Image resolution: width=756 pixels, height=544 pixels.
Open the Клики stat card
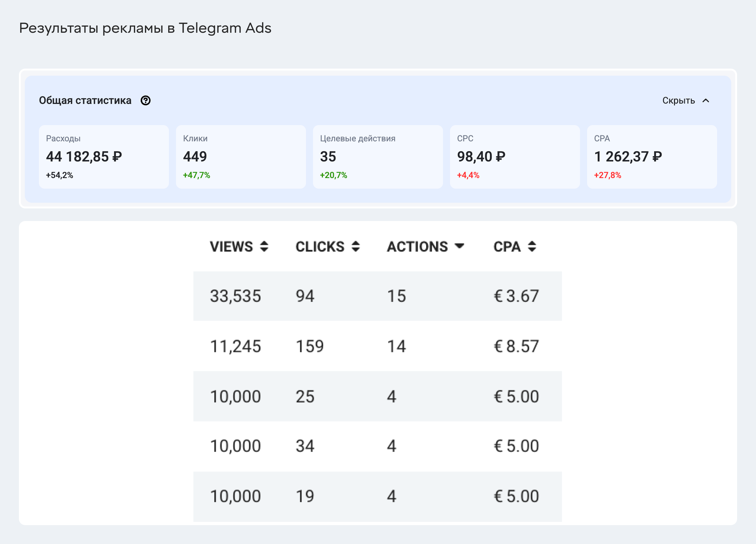(241, 156)
